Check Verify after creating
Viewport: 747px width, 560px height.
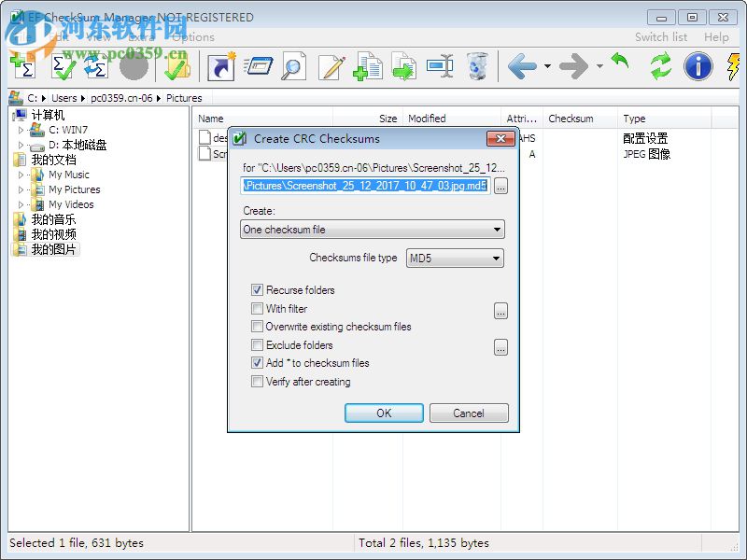click(259, 382)
